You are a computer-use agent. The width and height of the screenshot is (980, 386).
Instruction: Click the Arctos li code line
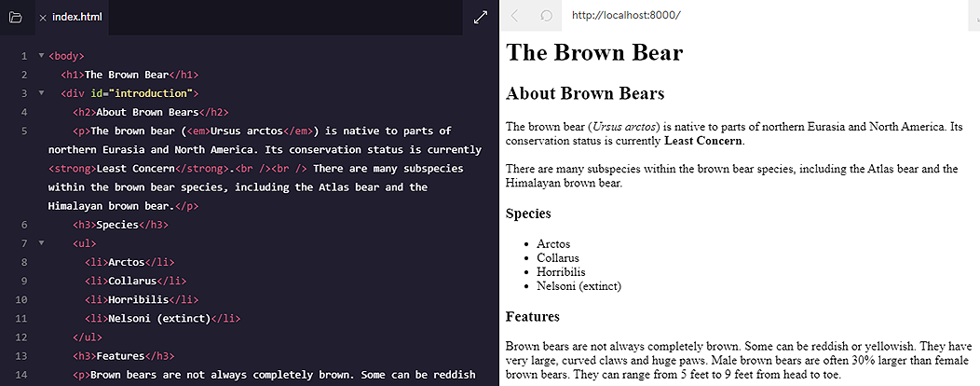coord(129,262)
